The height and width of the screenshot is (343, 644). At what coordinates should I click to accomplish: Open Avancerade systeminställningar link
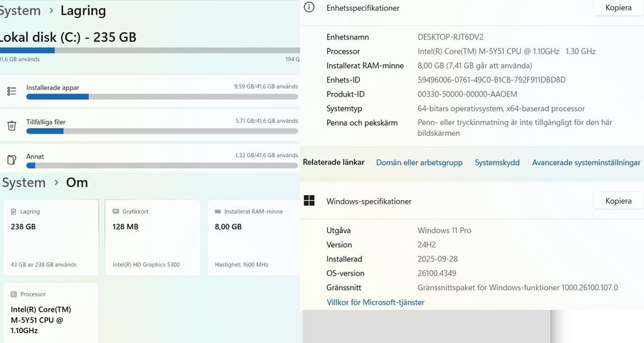click(x=586, y=163)
